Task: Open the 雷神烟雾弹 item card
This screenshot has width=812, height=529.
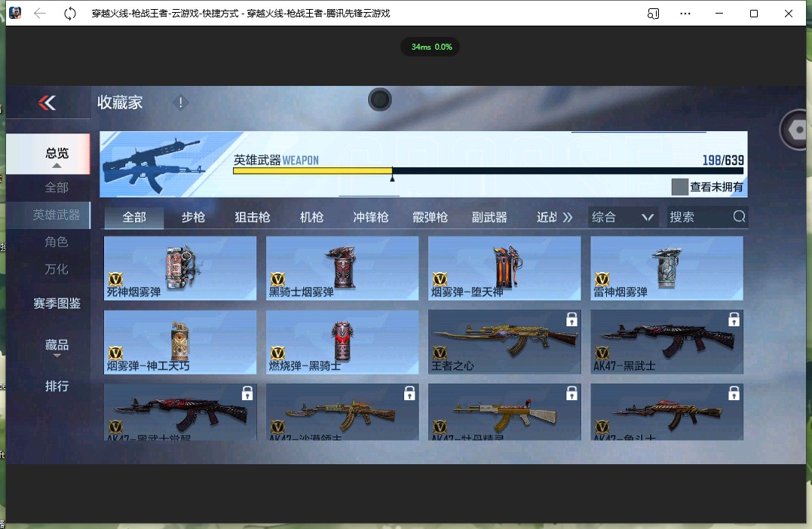Action: coord(667,268)
